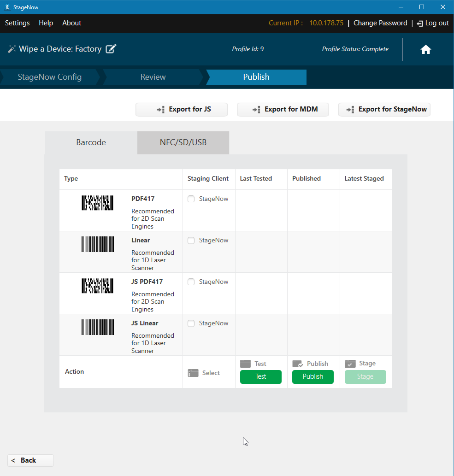Screen dimensions: 454x476
Task: Click the edit pencil beside the profile name
Action: click(x=111, y=48)
